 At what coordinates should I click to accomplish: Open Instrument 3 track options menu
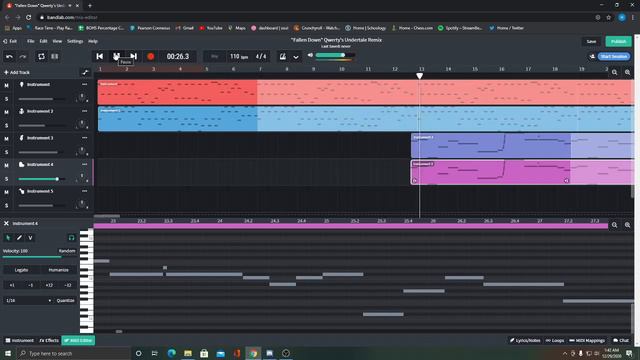point(84,138)
